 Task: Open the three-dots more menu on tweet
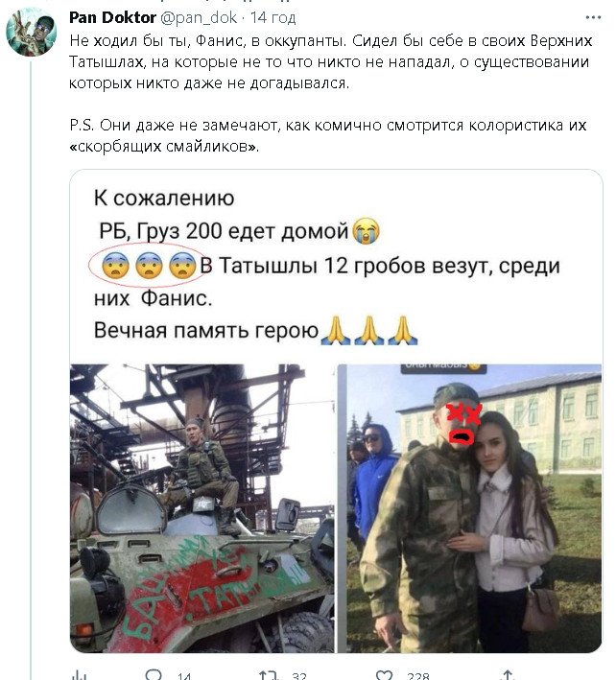click(x=593, y=17)
